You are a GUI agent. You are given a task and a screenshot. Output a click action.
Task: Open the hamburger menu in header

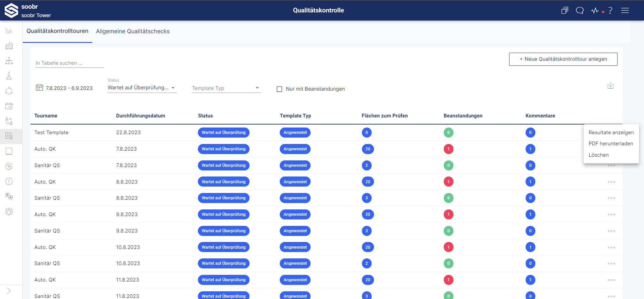click(x=625, y=10)
